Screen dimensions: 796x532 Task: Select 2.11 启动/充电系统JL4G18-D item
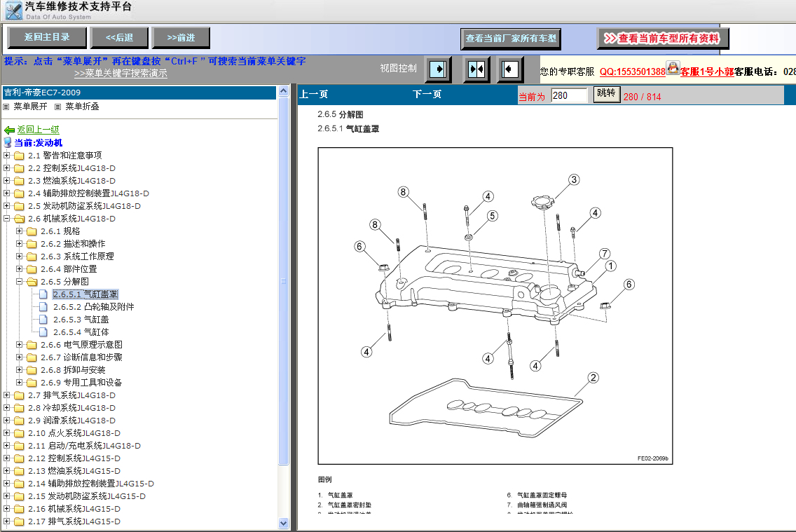tap(84, 446)
